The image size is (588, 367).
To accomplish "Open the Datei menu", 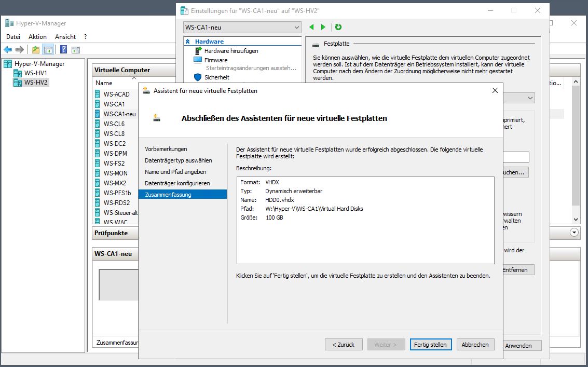I will point(13,37).
